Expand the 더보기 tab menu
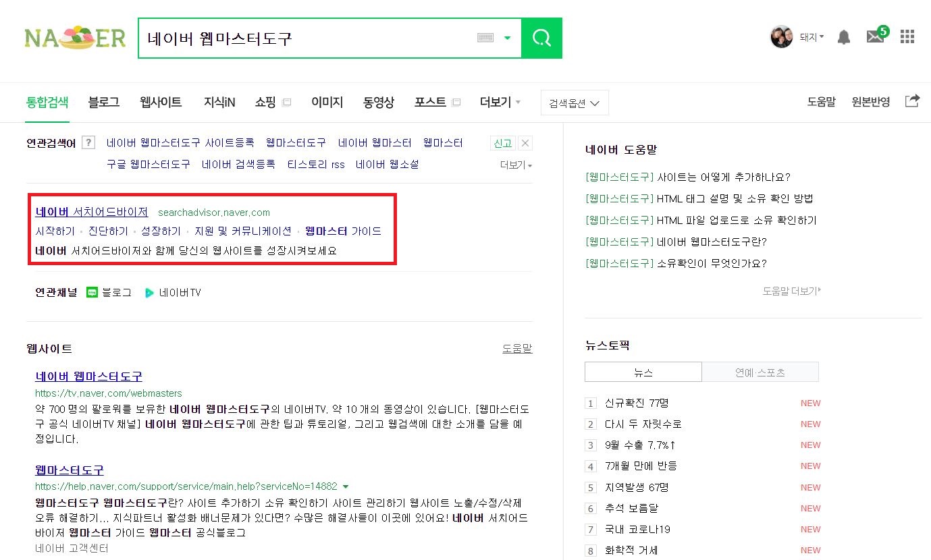 (500, 103)
